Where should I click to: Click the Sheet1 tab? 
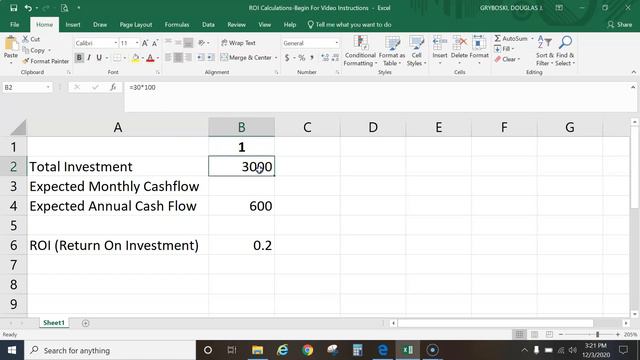[x=54, y=323]
